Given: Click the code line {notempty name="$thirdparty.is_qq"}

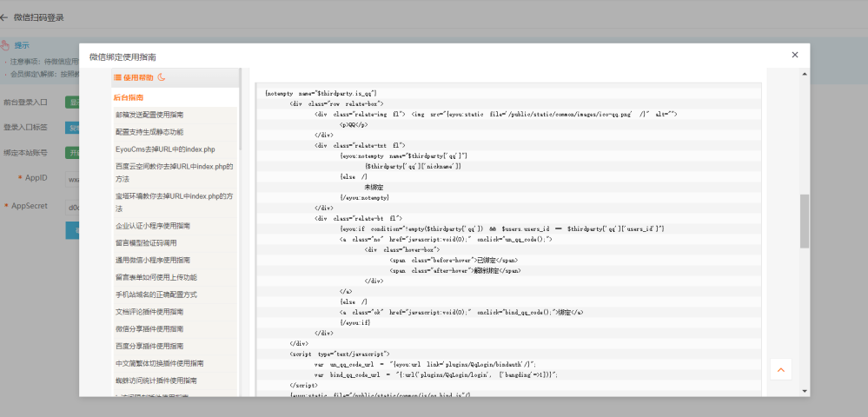Looking at the screenshot, I should click(x=321, y=94).
